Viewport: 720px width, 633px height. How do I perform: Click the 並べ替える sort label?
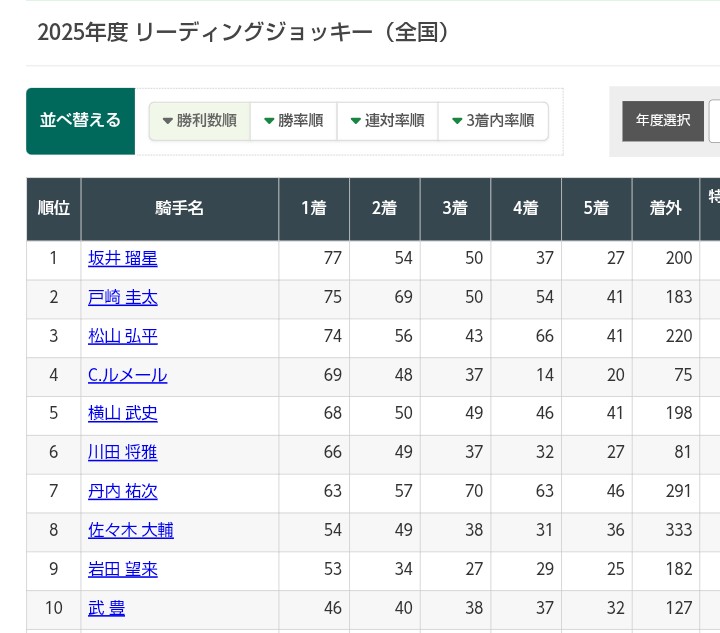coord(80,121)
